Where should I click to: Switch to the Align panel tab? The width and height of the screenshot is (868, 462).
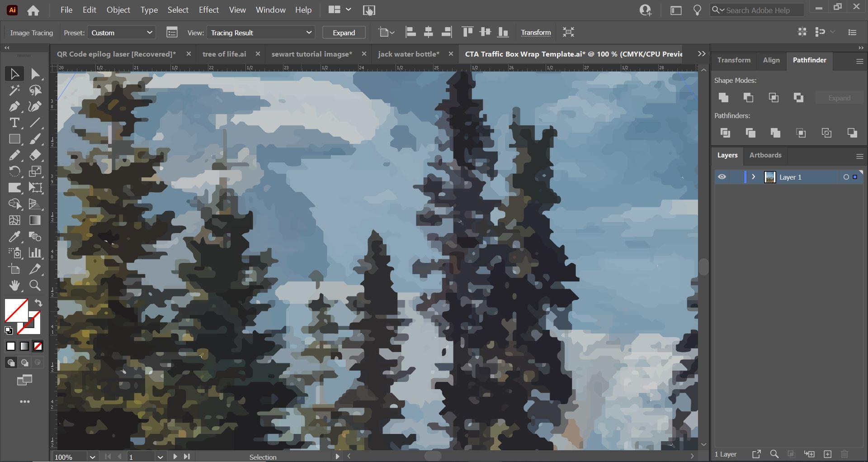771,60
